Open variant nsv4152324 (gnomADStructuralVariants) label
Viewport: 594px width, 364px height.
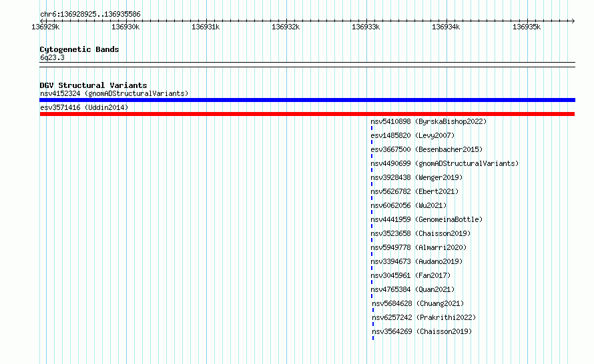point(114,93)
